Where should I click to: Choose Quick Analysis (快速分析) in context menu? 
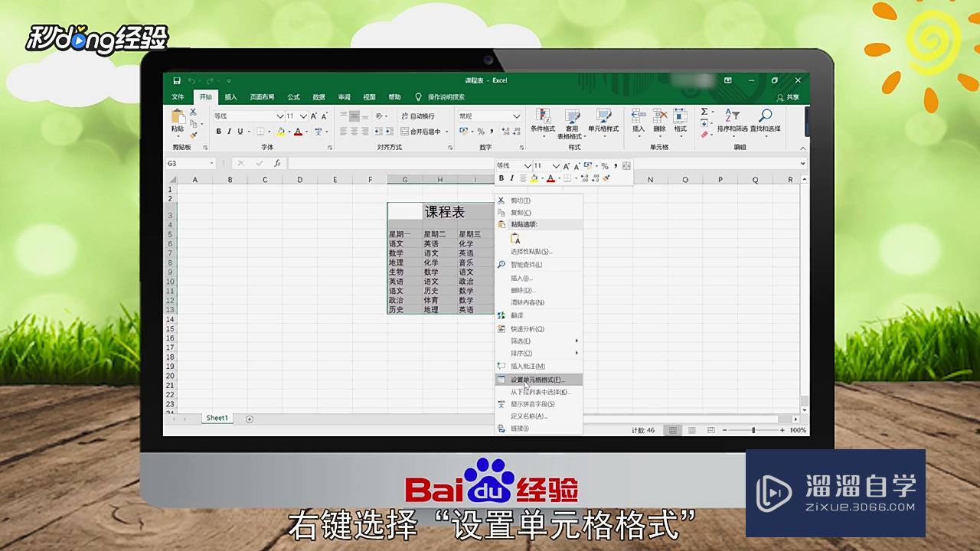coord(539,329)
